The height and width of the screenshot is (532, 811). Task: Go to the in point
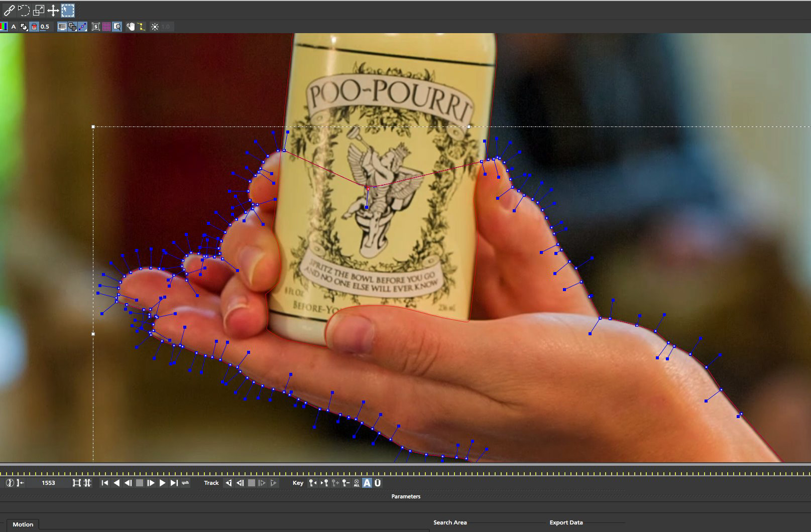coord(104,483)
